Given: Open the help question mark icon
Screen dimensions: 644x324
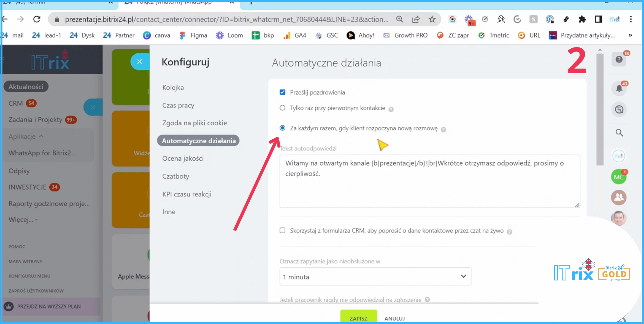Looking at the screenshot, I should click(x=619, y=59).
